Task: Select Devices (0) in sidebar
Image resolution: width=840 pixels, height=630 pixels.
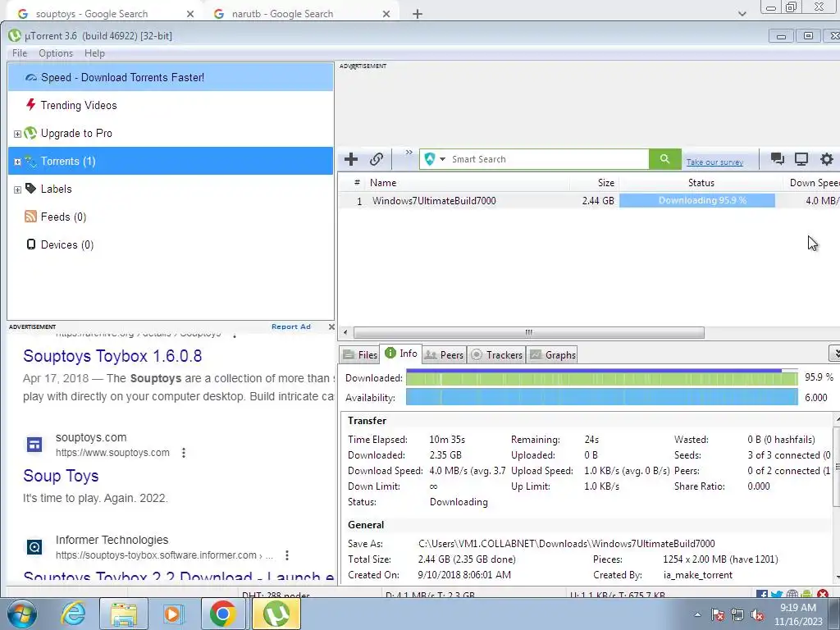Action: 171,244
